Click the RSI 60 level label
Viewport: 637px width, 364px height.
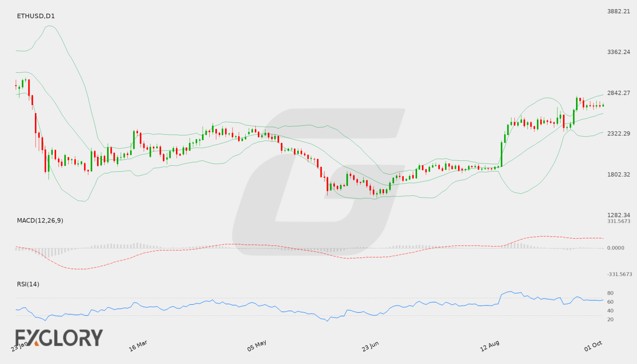tap(610, 302)
